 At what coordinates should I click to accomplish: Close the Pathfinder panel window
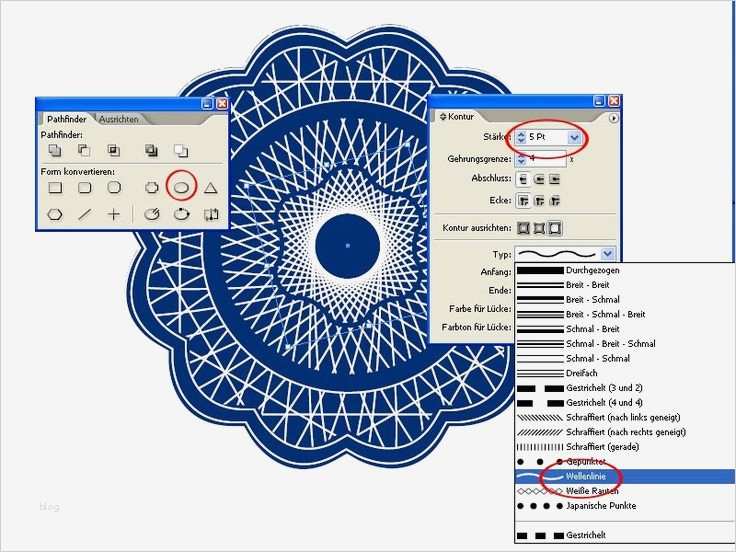(x=222, y=104)
